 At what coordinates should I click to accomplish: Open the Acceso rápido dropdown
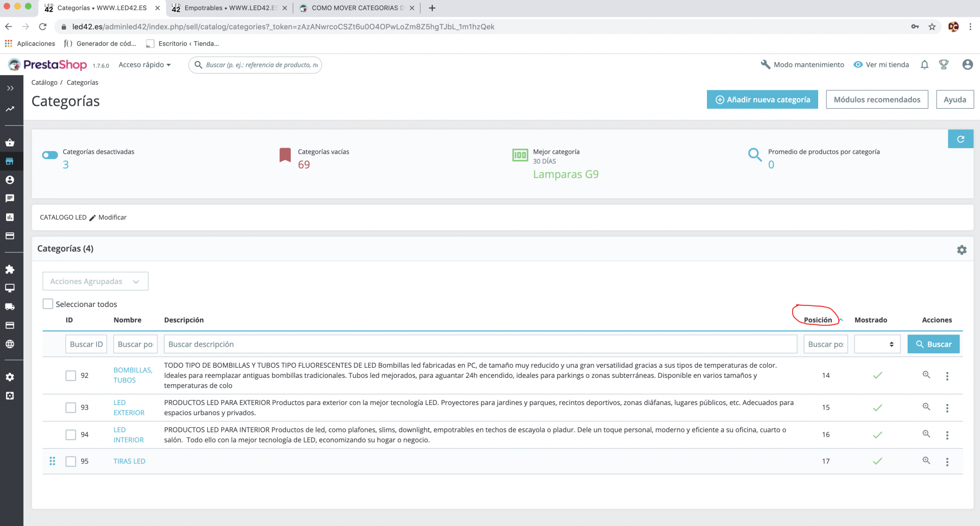pos(144,65)
